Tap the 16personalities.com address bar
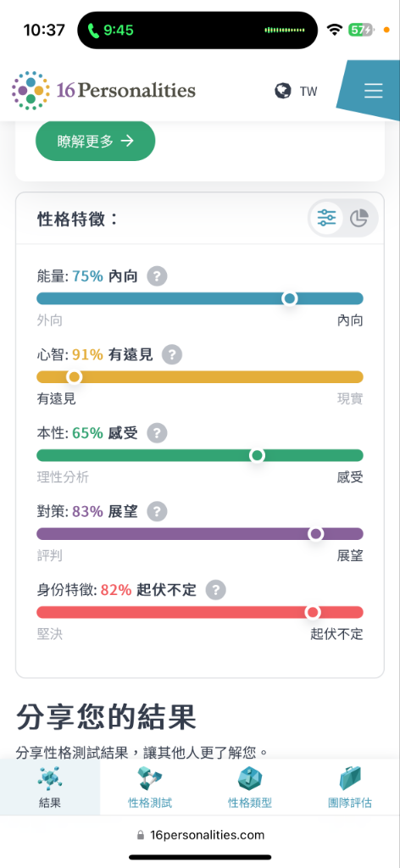This screenshot has width=400, height=868. [200, 835]
